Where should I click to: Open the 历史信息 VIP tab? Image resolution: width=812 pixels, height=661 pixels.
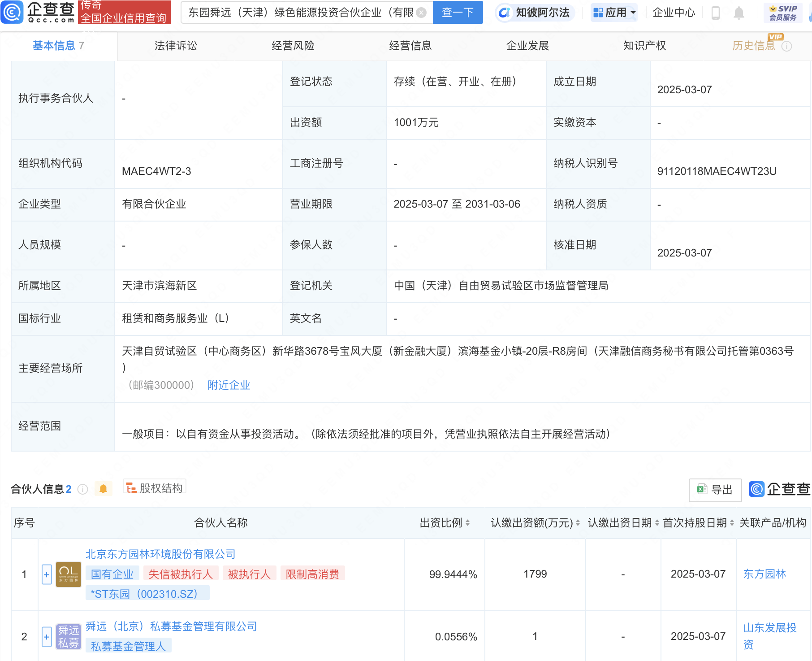pos(754,46)
